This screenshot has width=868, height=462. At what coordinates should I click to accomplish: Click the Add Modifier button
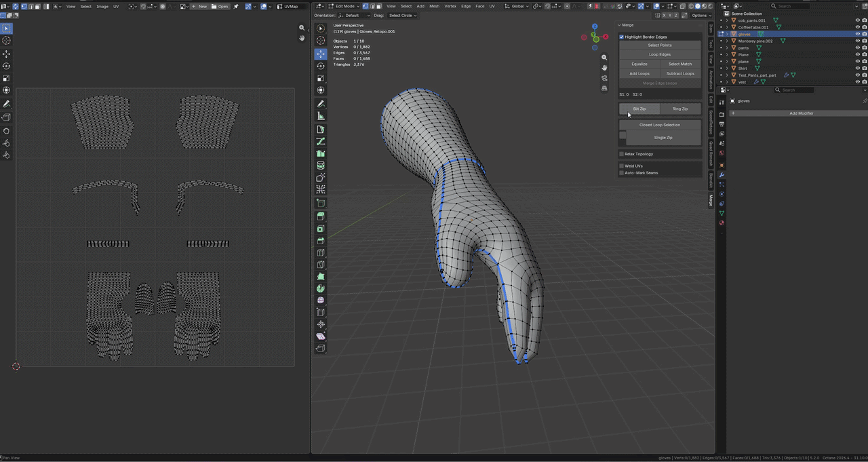801,113
